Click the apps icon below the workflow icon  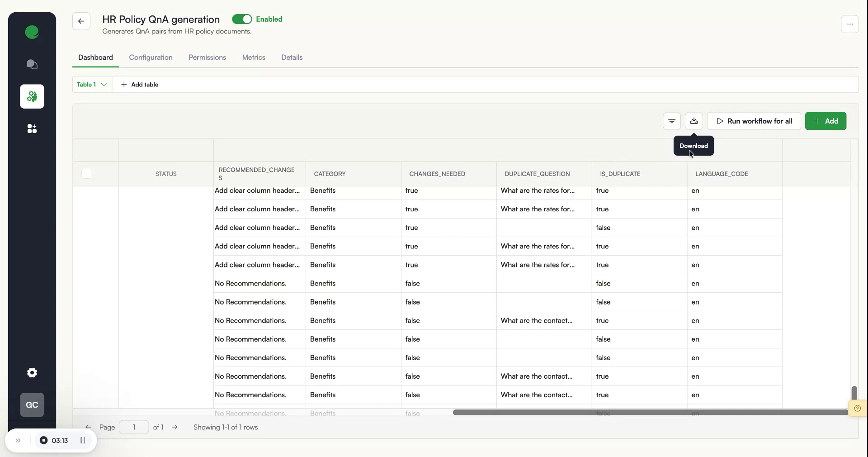tap(32, 129)
